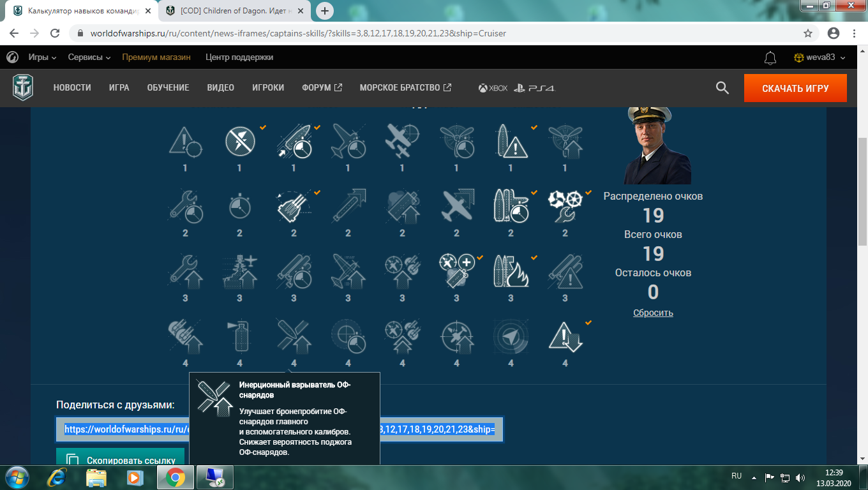Select the plane-with-stopwatch skill in tier 1

pyautogui.click(x=348, y=141)
